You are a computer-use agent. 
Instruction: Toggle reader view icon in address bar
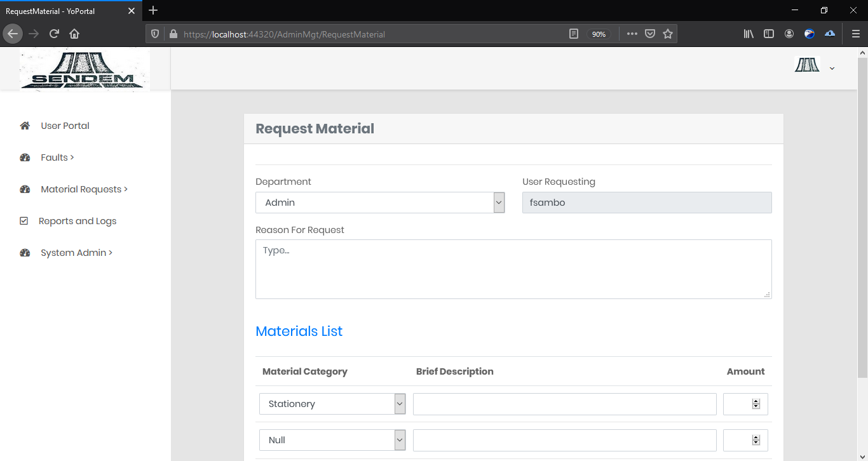tap(574, 34)
